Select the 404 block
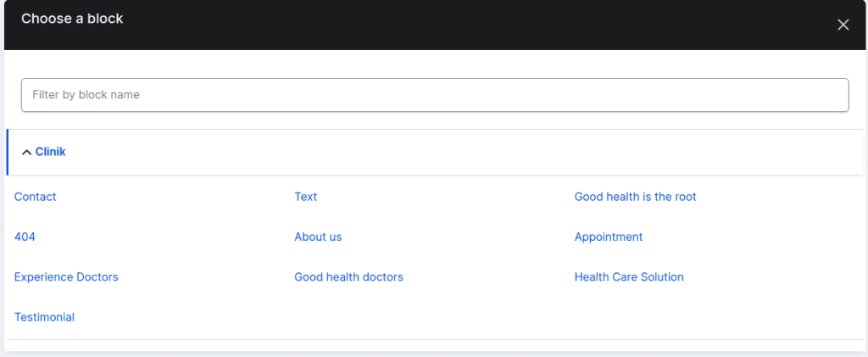The image size is (868, 357). [x=25, y=237]
